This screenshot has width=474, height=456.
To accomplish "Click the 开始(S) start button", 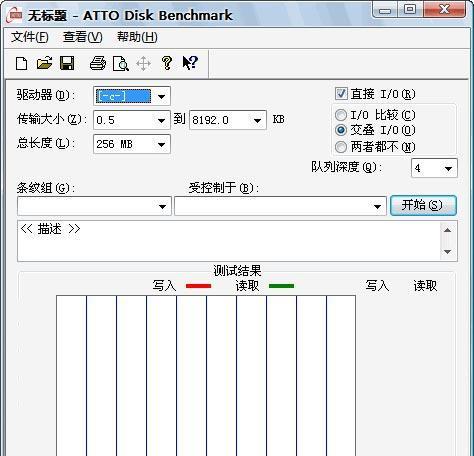I will 423,205.
